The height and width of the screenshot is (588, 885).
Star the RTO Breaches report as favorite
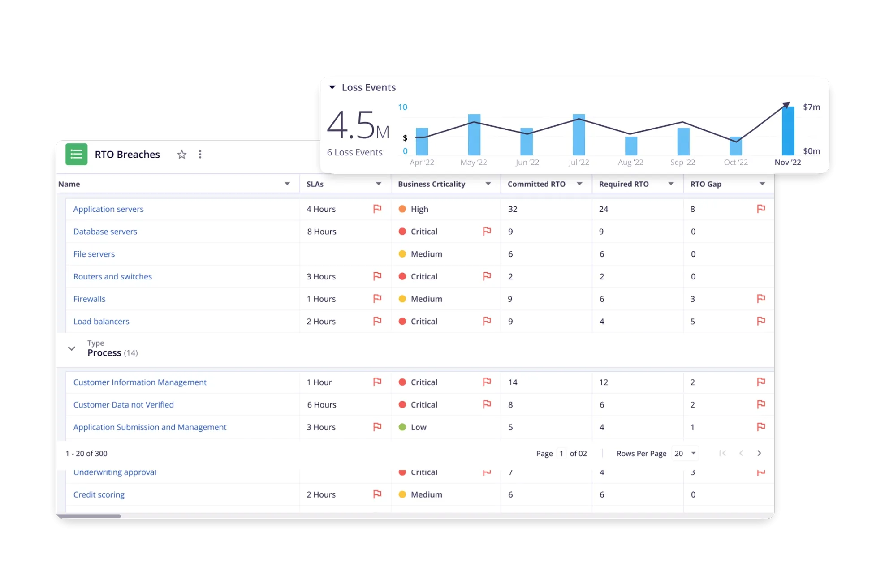tap(181, 155)
